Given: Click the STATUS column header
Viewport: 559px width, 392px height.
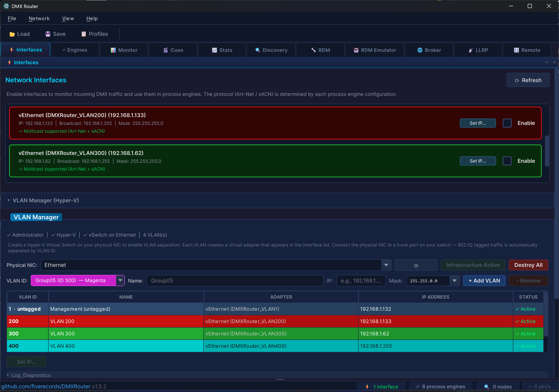Looking at the screenshot, I should click(x=528, y=297).
